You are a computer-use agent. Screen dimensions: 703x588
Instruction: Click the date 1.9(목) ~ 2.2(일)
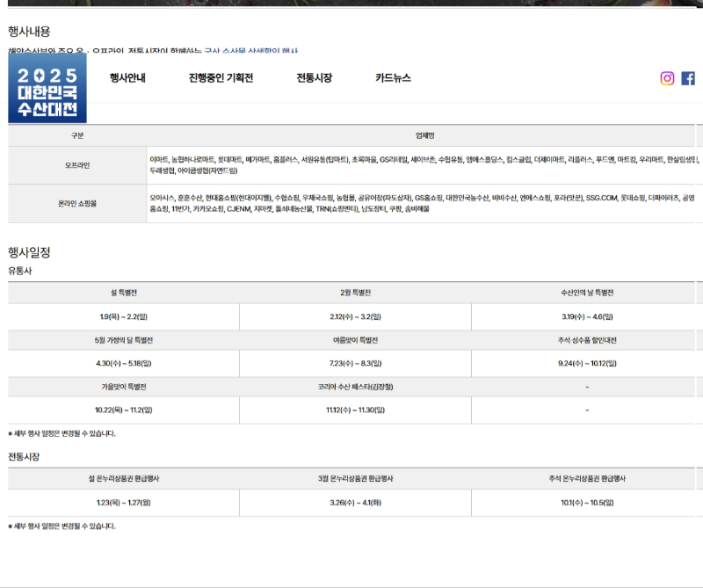tap(124, 316)
